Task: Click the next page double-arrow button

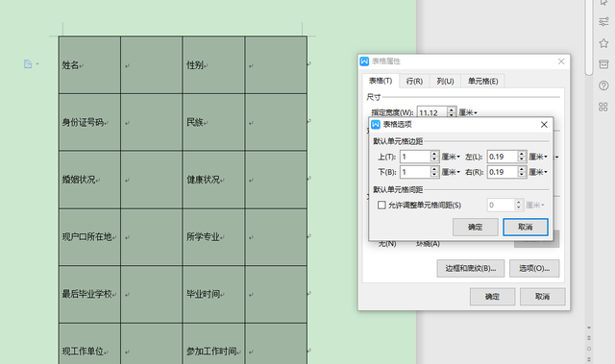Action: [589, 359]
